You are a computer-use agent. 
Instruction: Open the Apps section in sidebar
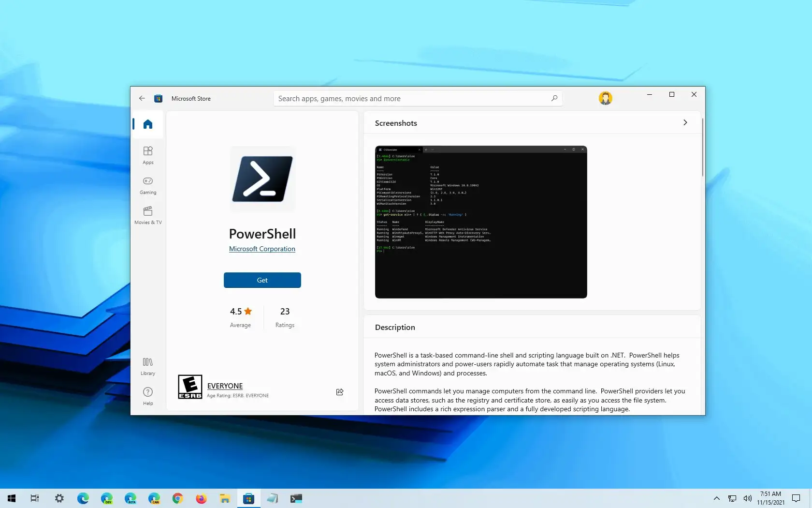click(147, 155)
